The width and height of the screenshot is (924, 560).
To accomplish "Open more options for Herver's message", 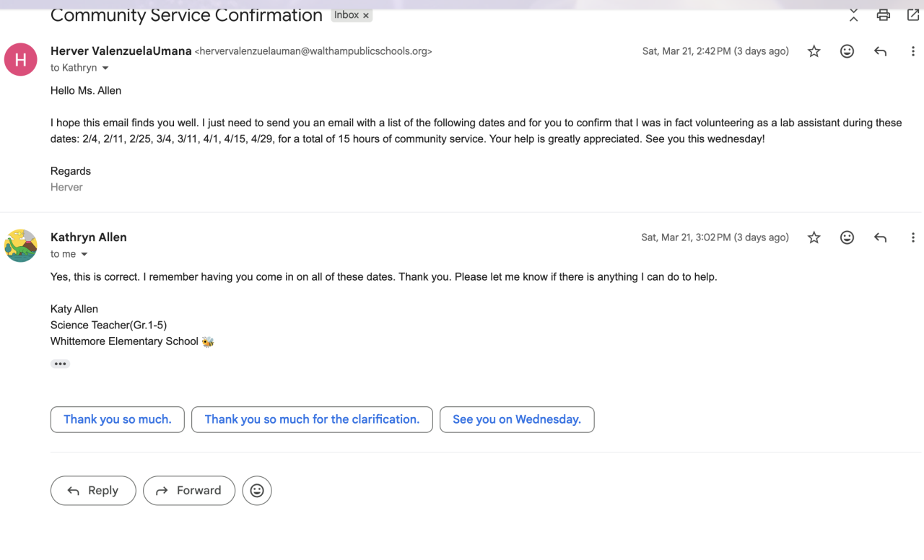I will tap(912, 51).
